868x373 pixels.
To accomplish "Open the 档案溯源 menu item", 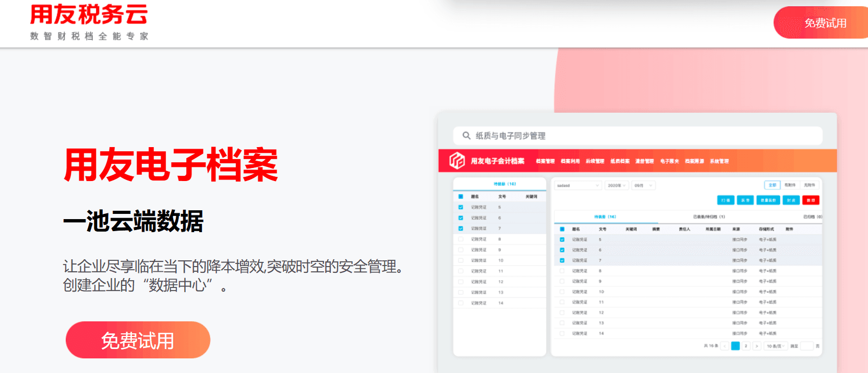I will [x=694, y=161].
